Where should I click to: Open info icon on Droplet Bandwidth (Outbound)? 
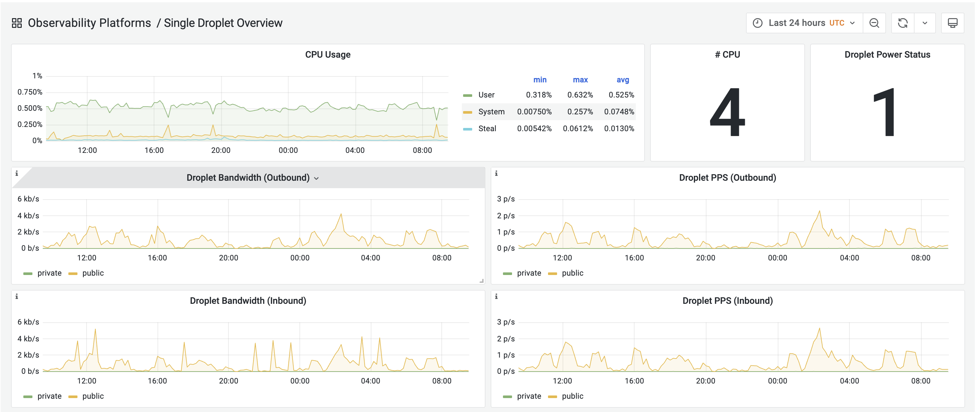(x=17, y=173)
